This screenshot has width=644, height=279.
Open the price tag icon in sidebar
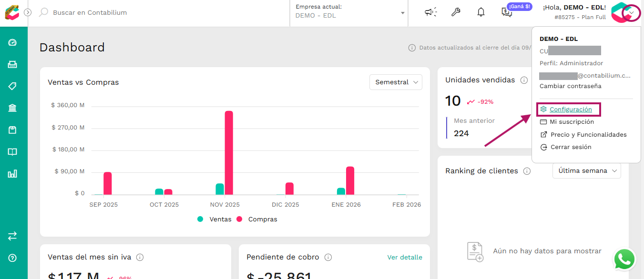coord(12,86)
